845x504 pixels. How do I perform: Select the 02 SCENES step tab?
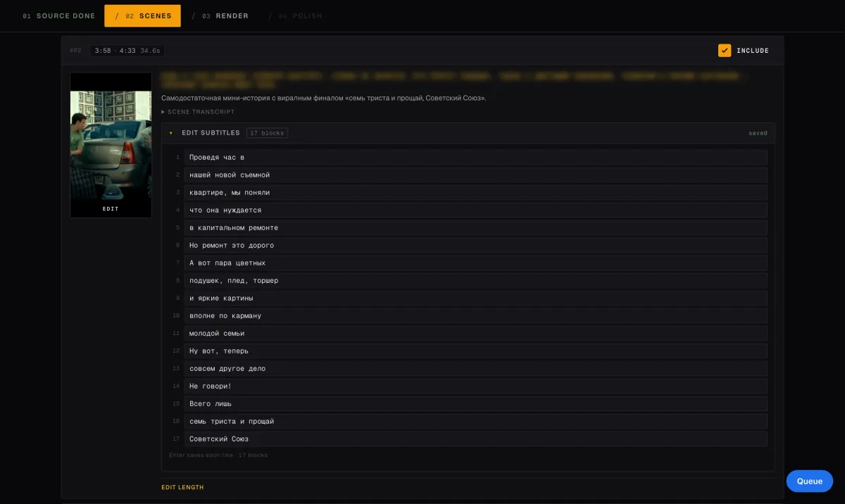143,16
